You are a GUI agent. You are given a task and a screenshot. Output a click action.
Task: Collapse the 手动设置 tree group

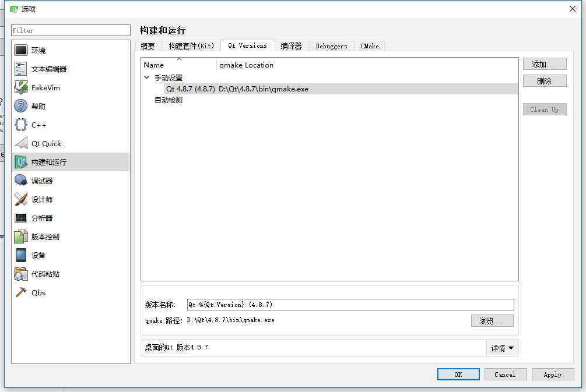(x=147, y=77)
